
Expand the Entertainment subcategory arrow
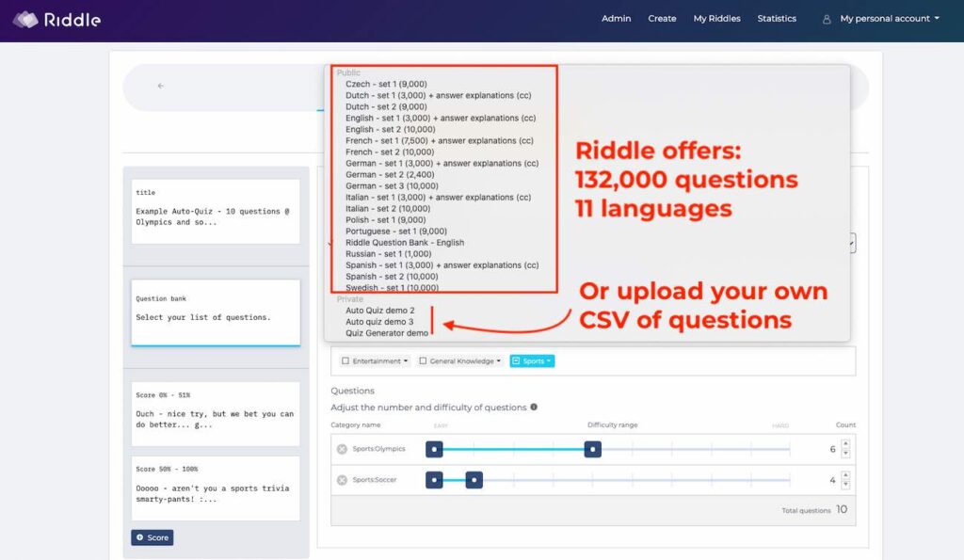click(x=406, y=360)
